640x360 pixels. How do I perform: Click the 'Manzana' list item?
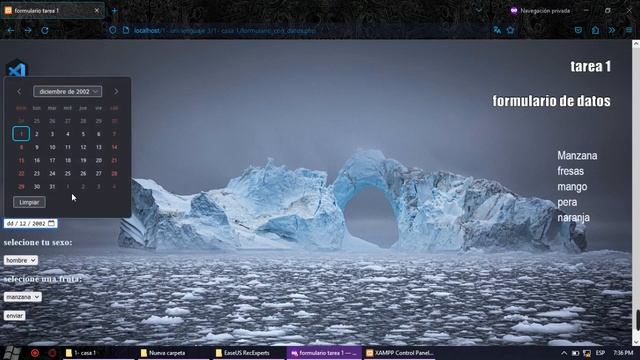click(x=577, y=156)
